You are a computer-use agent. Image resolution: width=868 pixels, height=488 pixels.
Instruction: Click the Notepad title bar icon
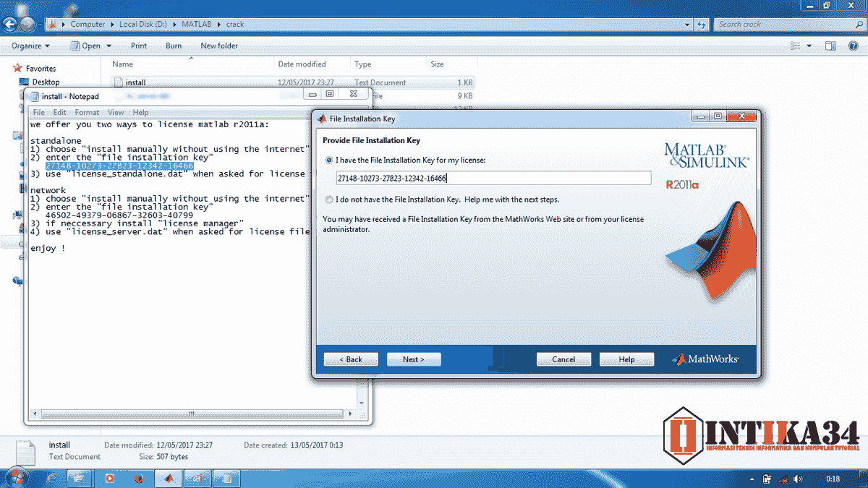[x=33, y=96]
